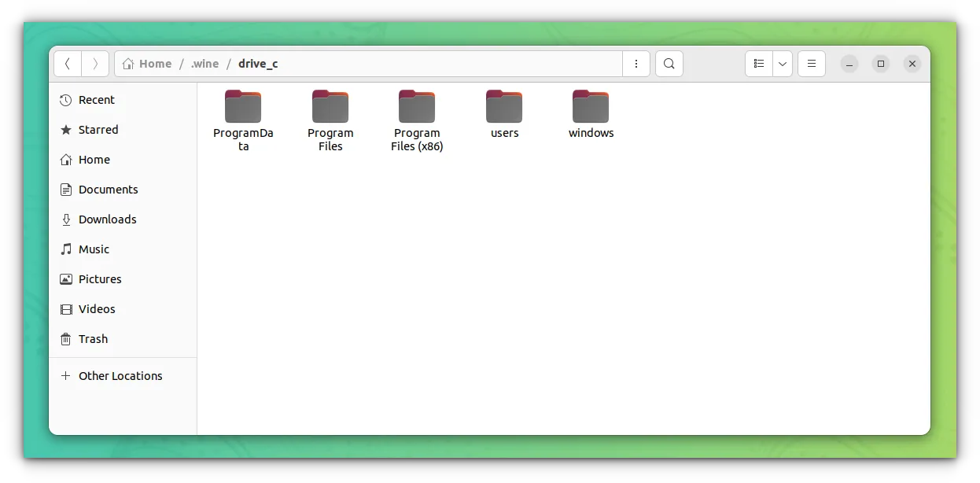This screenshot has width=980, height=483.
Task: Select the windows folder
Action: [591, 106]
